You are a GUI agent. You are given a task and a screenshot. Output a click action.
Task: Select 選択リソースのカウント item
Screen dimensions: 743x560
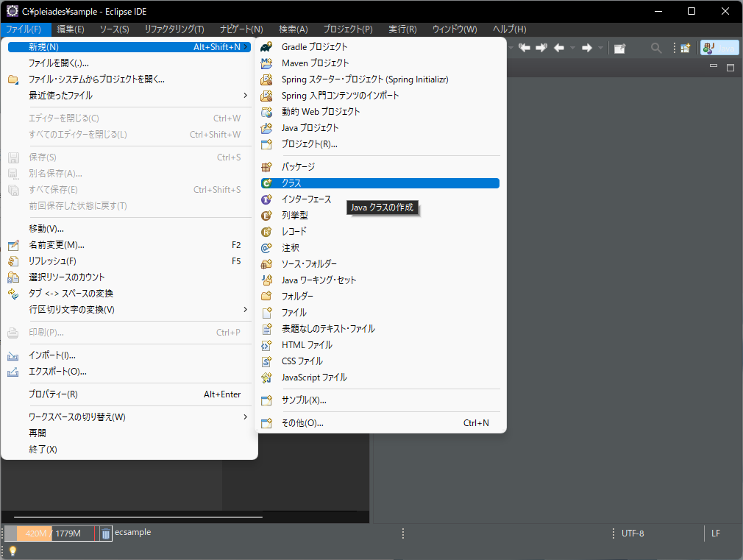tap(129, 277)
